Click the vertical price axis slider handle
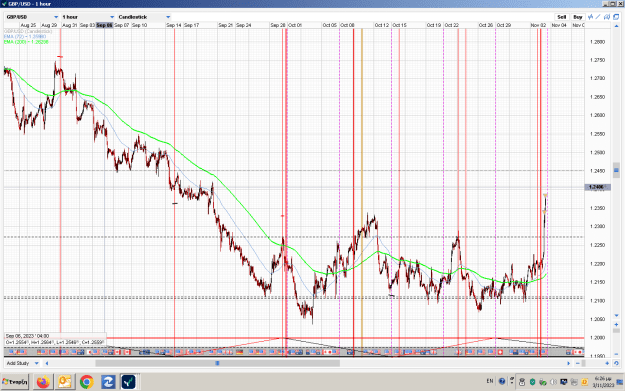The height and width of the screenshot is (391, 625). pos(616,170)
